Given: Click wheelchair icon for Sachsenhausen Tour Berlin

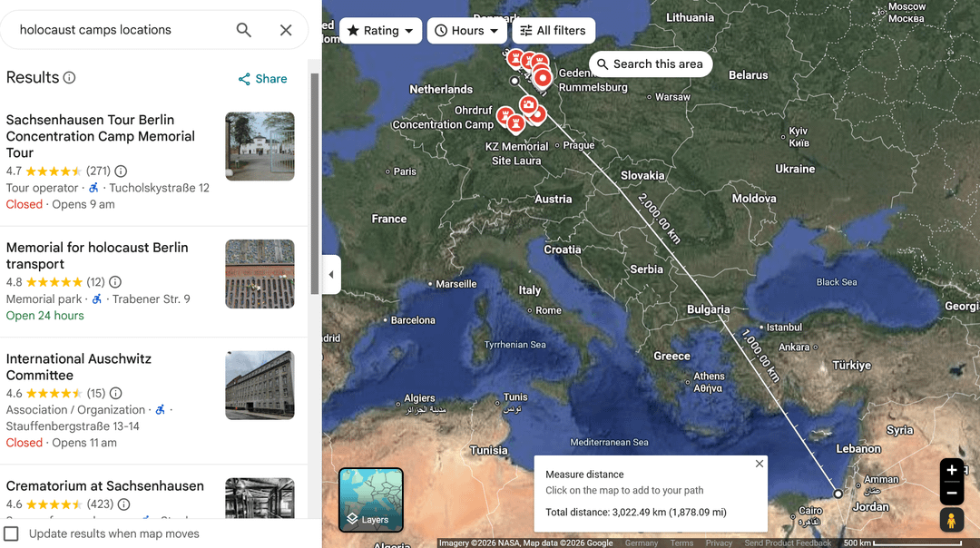Looking at the screenshot, I should (93, 188).
